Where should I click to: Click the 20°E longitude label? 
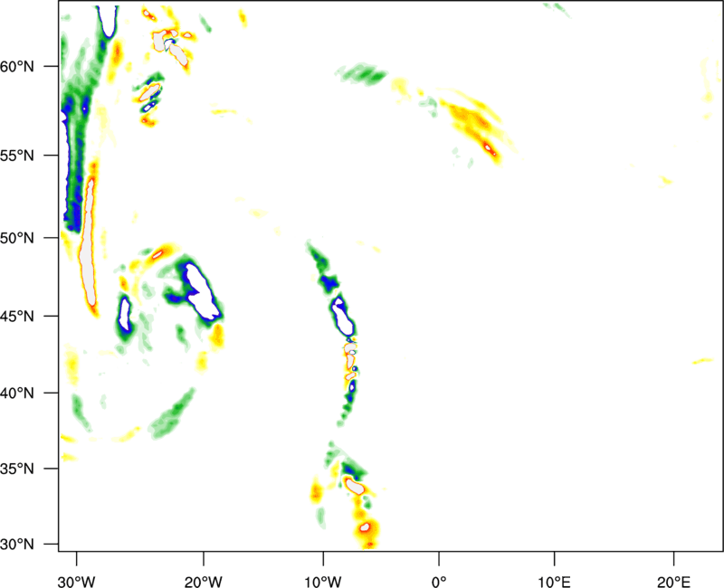673,582
